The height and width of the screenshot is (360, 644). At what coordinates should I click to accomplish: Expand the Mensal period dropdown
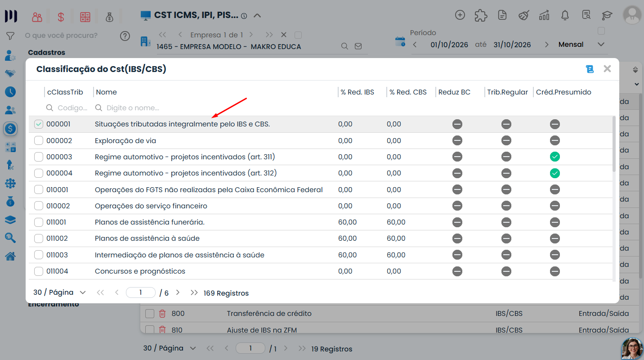coord(601,45)
